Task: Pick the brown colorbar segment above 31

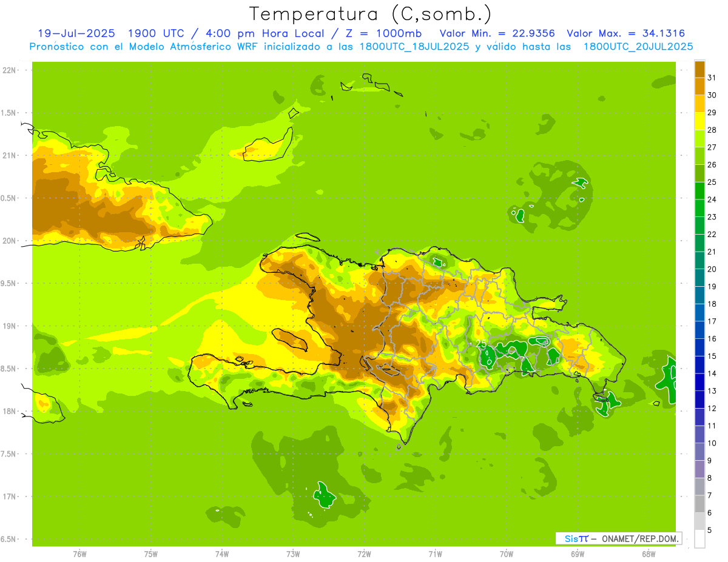Action: click(699, 69)
